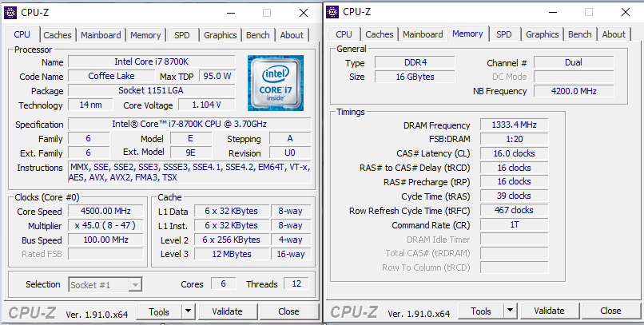Click Code Name value Coffee Lake
This screenshot has height=325, width=644.
coord(111,77)
